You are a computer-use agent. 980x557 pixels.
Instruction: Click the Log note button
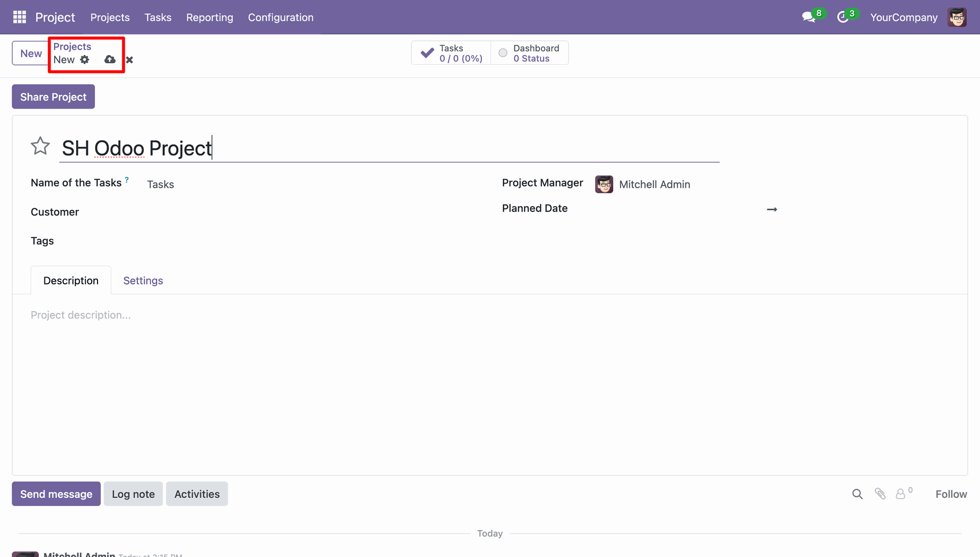133,494
